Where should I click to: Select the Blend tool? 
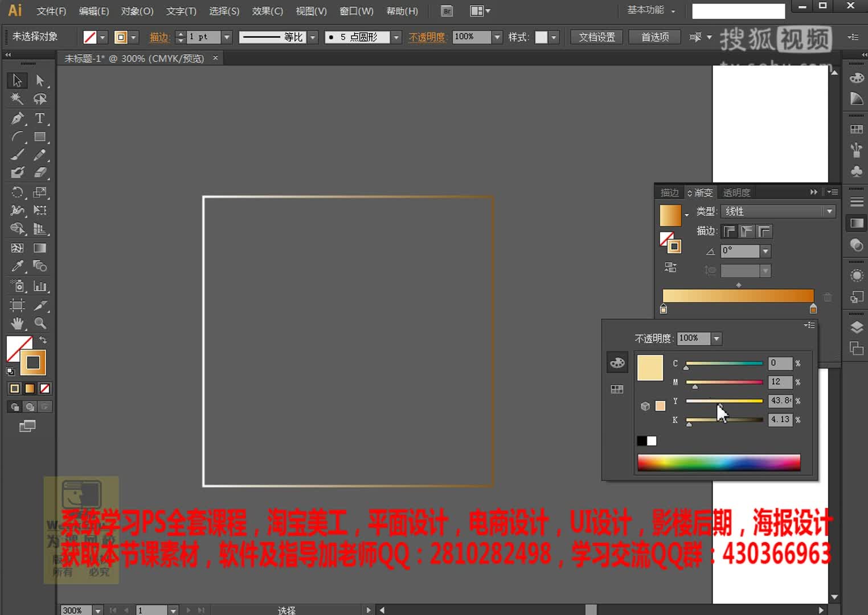point(40,266)
